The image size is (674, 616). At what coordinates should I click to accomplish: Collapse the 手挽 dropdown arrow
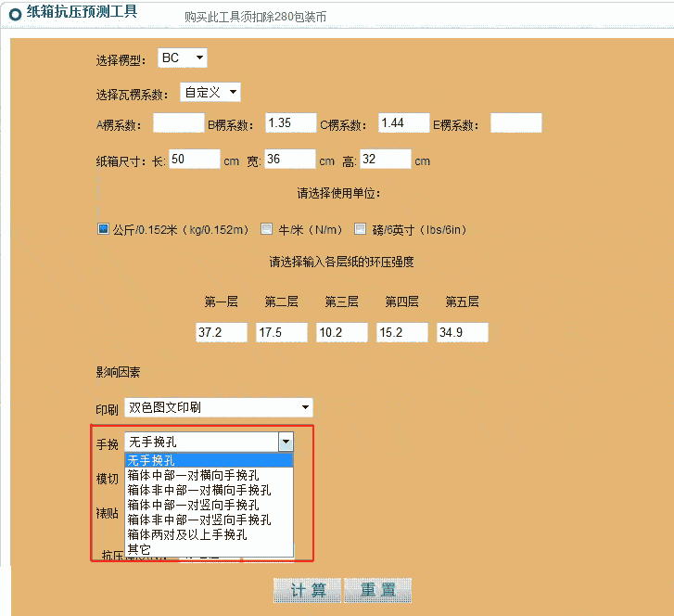(286, 443)
